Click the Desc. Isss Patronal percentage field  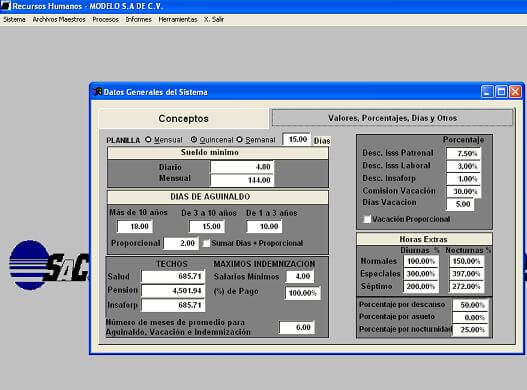463,153
